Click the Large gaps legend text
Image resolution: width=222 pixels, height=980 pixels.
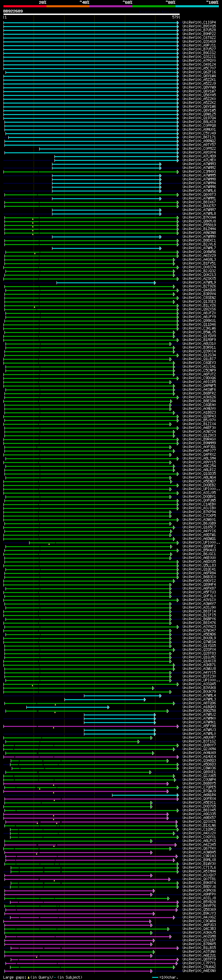pos(43,977)
